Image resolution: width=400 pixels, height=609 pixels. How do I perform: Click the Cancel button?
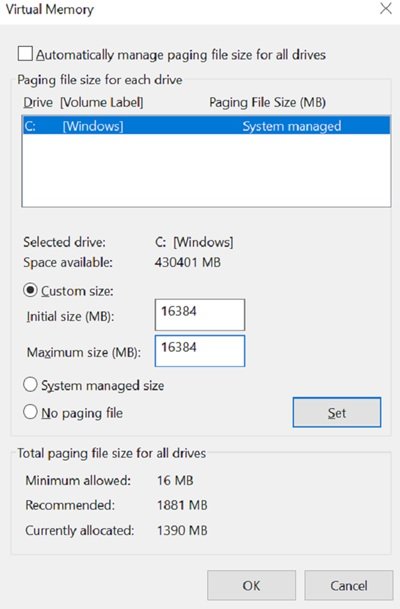pyautogui.click(x=348, y=585)
